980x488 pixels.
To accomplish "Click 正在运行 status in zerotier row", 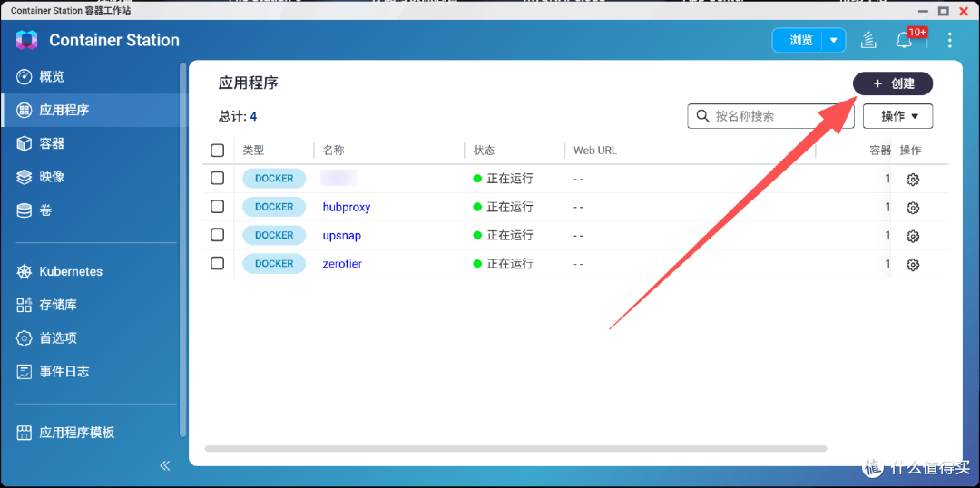I will pyautogui.click(x=503, y=264).
